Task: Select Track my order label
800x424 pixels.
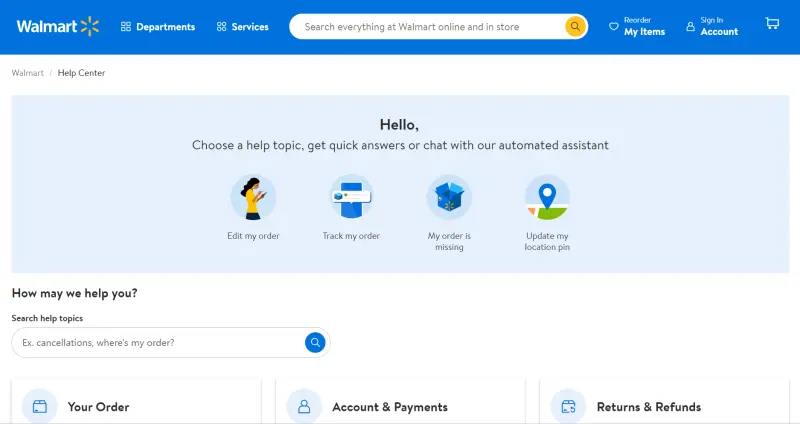Action: [x=351, y=236]
